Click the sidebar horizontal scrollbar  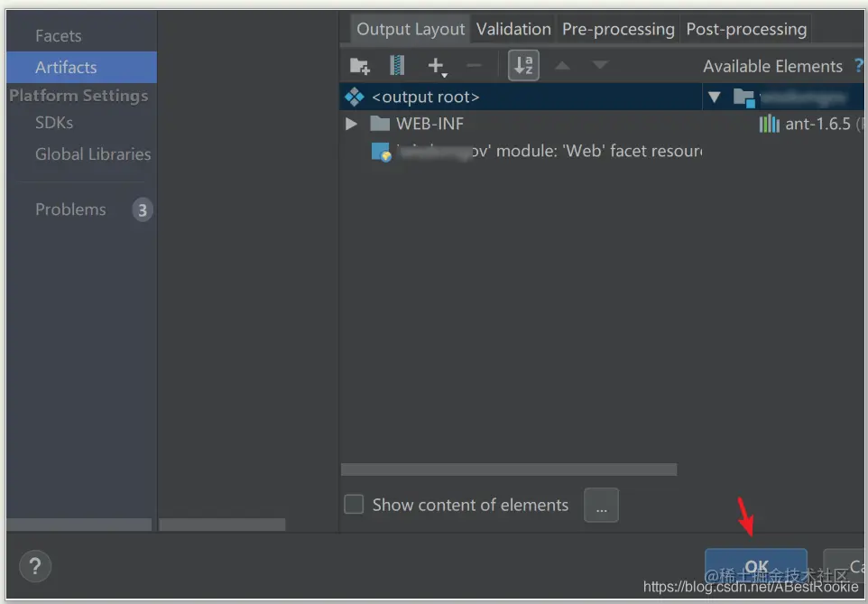pyautogui.click(x=78, y=525)
